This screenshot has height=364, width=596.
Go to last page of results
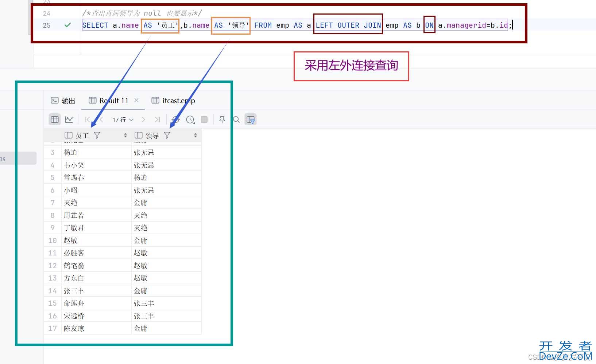157,120
